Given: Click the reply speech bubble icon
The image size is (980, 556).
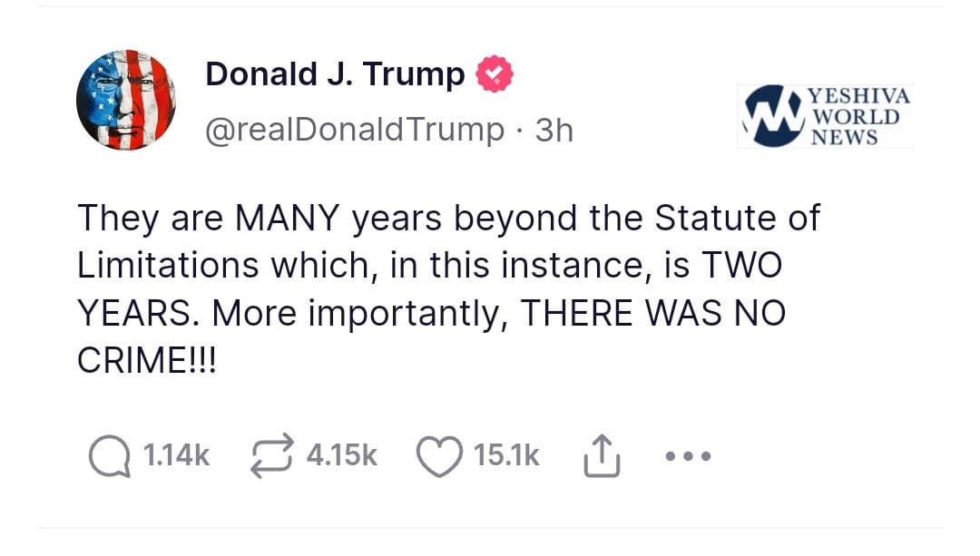Looking at the screenshot, I should click(108, 455).
